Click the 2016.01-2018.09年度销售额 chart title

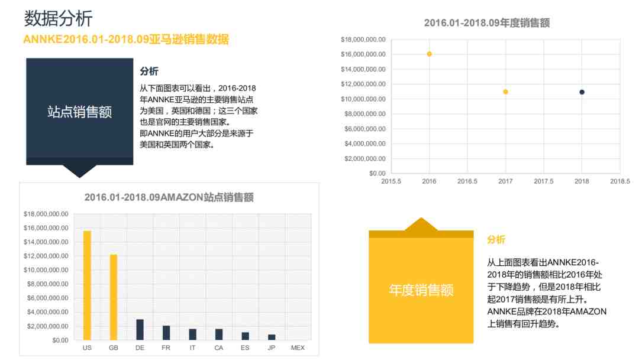coord(486,23)
